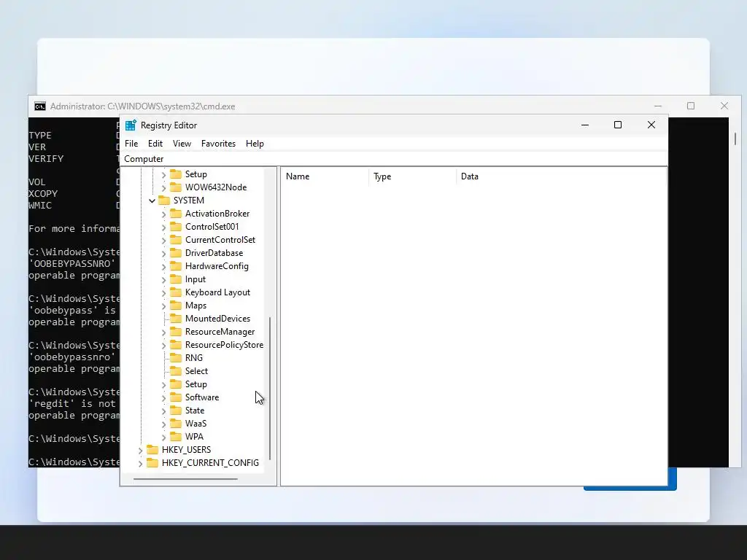Select the SYSTEM folder icon
Viewport: 747px width, 560px height.
164,201
